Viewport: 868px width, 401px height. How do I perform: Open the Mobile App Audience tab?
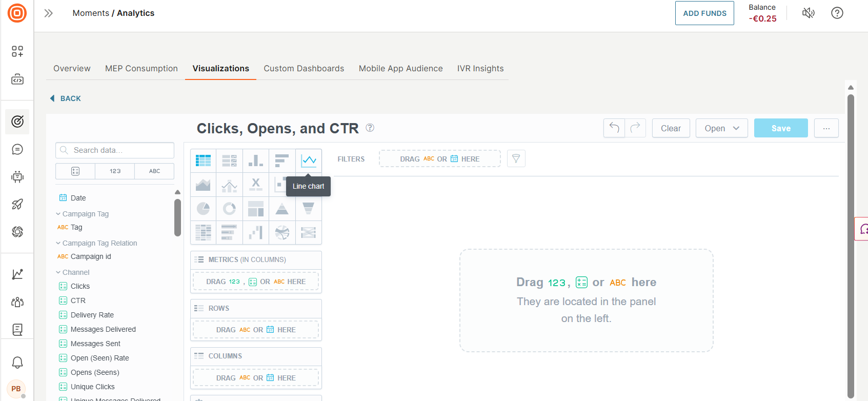pos(401,68)
